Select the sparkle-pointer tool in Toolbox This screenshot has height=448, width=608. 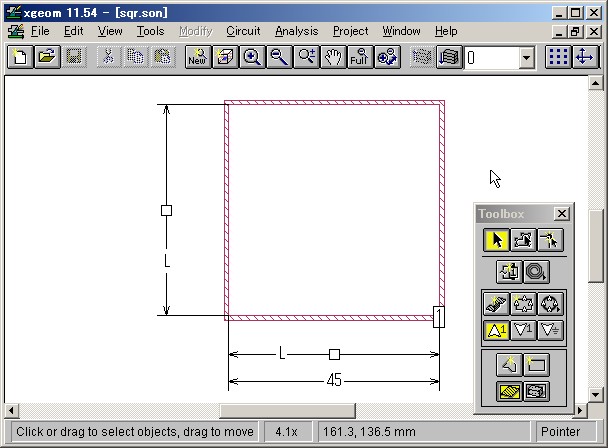click(x=550, y=240)
